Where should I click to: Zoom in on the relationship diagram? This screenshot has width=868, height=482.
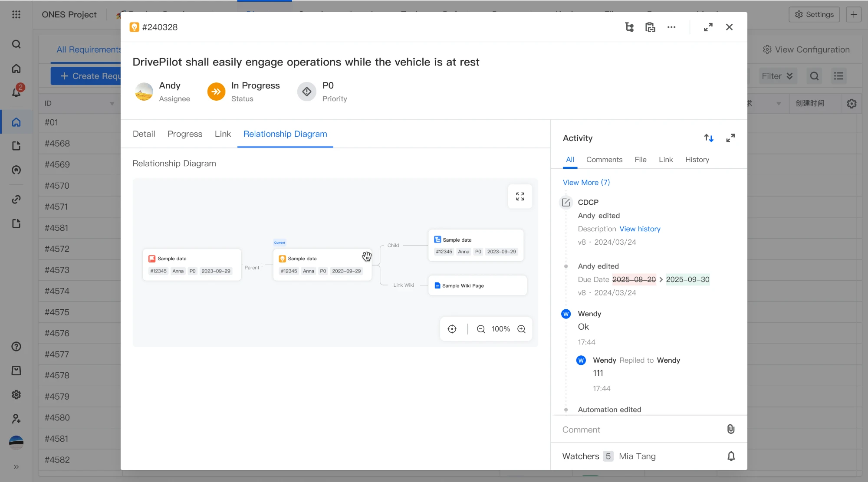521,329
